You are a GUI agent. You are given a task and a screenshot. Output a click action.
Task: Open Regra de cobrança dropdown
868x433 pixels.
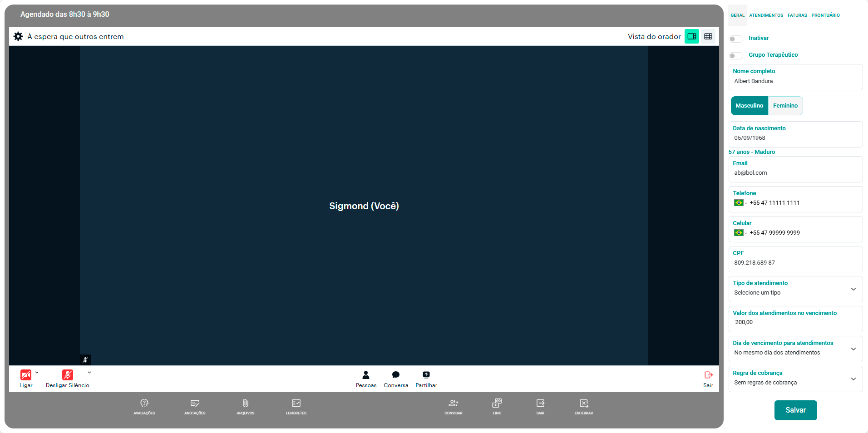(853, 379)
